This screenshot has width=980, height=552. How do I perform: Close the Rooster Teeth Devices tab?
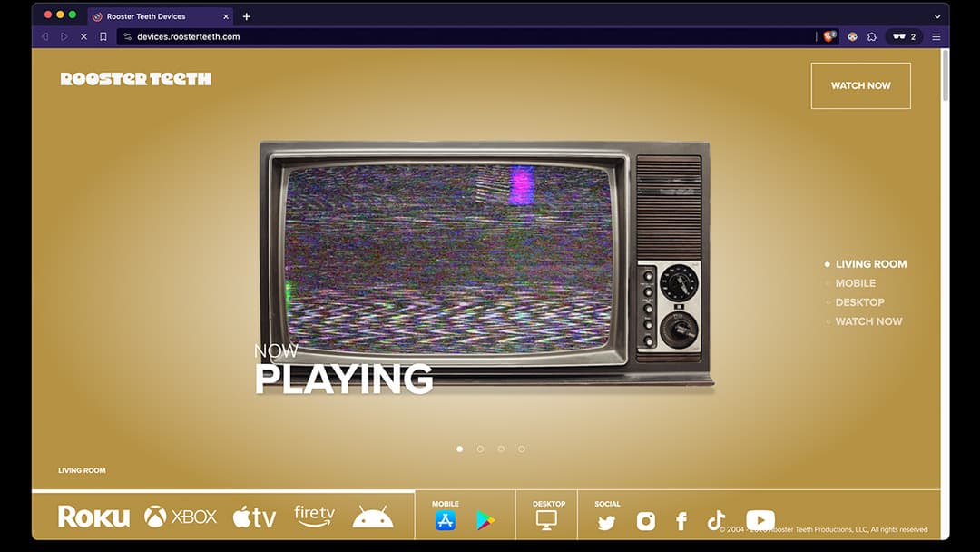(226, 16)
